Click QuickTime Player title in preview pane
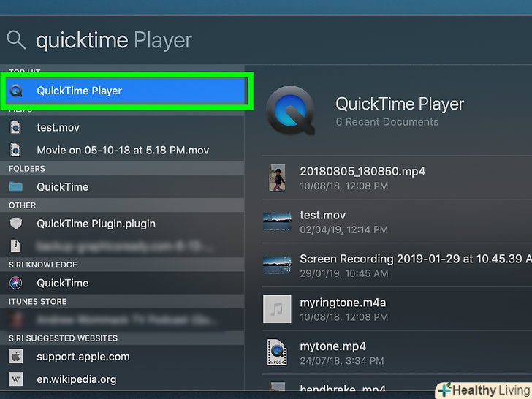Viewport: 532px width, 399px height. tap(400, 104)
